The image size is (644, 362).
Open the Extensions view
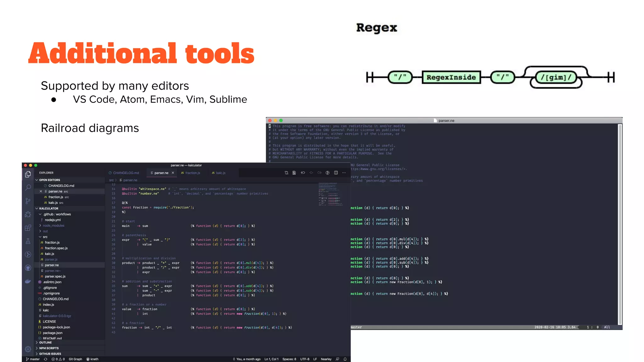click(x=28, y=228)
